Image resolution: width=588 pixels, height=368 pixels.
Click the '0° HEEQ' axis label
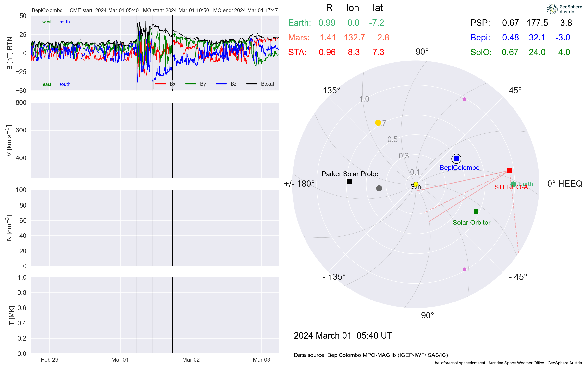pyautogui.click(x=565, y=184)
